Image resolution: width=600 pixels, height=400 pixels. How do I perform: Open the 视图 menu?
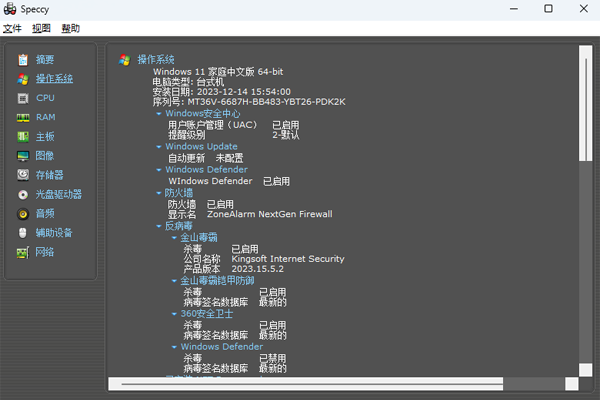41,28
